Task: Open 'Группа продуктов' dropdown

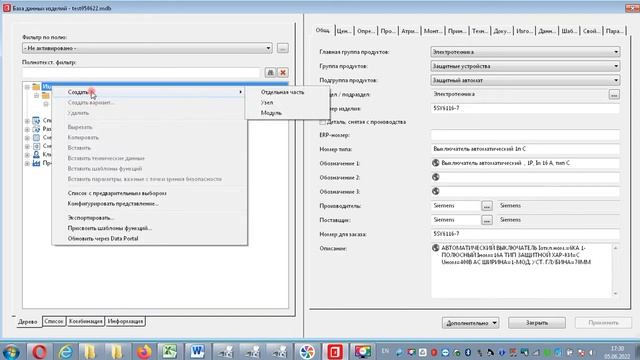Action: pos(616,66)
